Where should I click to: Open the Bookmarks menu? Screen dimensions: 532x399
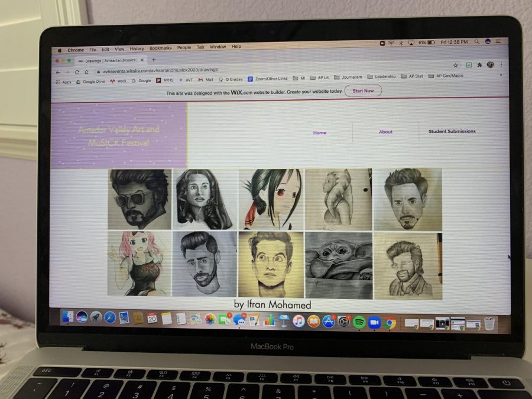click(x=160, y=48)
